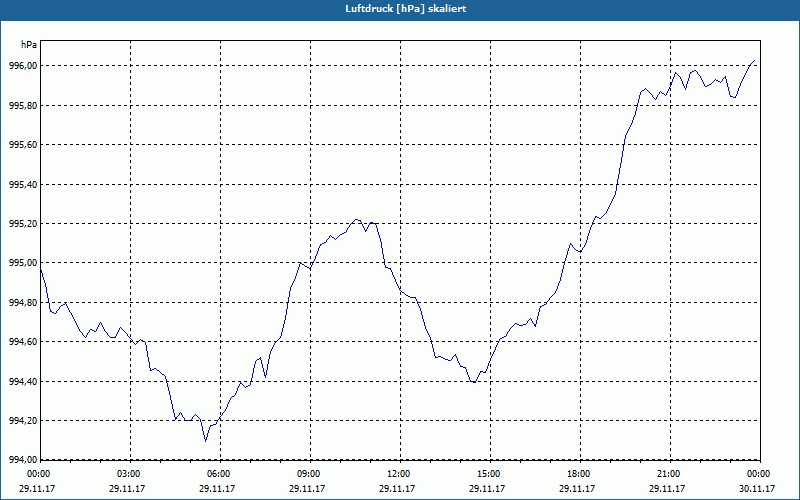
Task: Click the 12:00 time label
Action: pos(399,474)
